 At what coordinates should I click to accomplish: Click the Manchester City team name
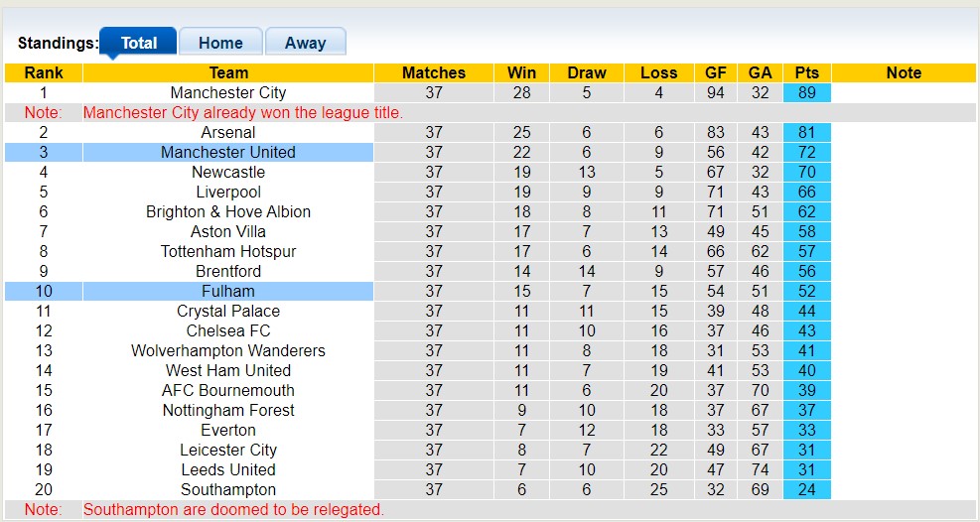click(x=228, y=92)
